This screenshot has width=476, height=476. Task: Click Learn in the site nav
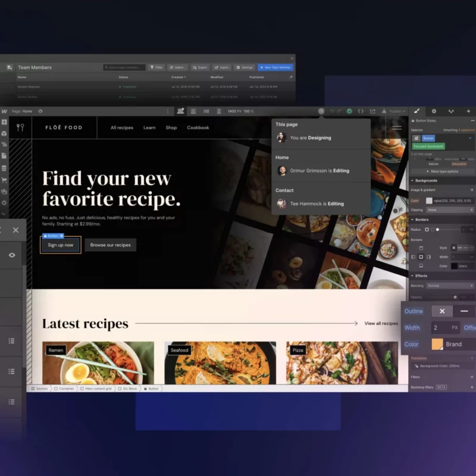pos(149,128)
